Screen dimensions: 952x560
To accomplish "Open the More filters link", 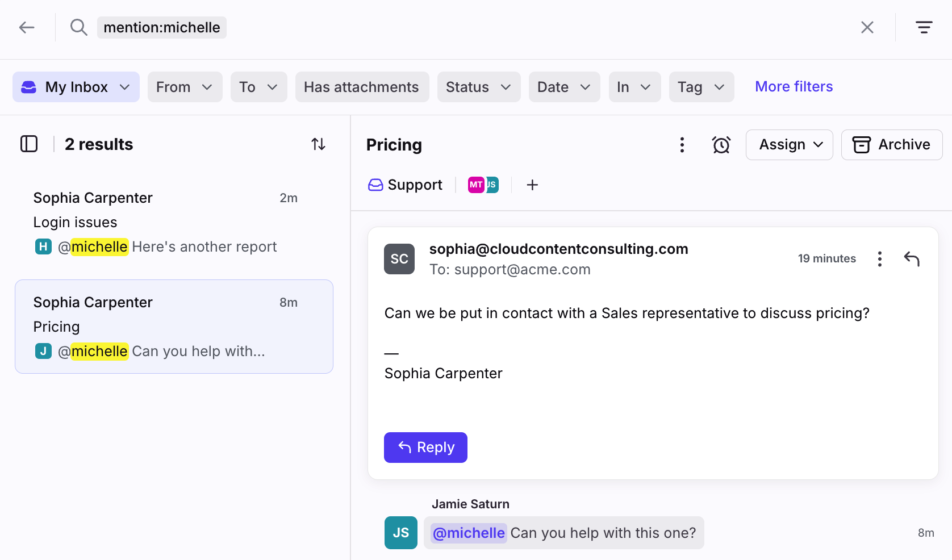I will 794,87.
